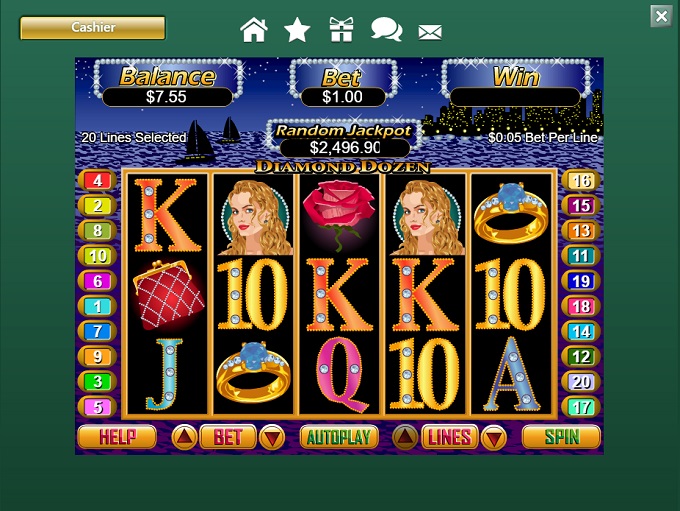Click the SPIN button

tap(561, 436)
